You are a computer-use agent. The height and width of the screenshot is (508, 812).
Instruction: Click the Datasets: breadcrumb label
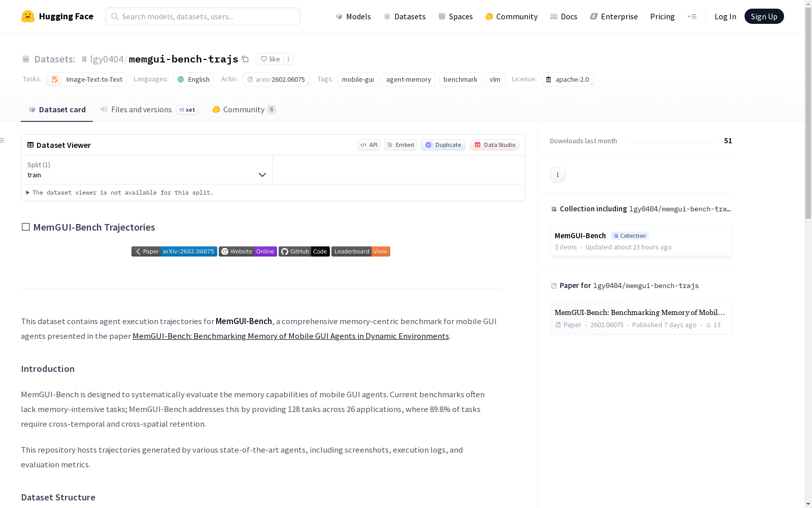pyautogui.click(x=55, y=59)
